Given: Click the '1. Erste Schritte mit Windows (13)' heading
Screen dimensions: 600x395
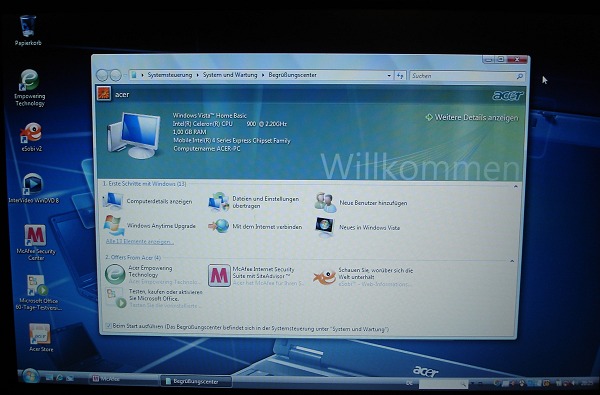Looking at the screenshot, I should pyautogui.click(x=144, y=184).
